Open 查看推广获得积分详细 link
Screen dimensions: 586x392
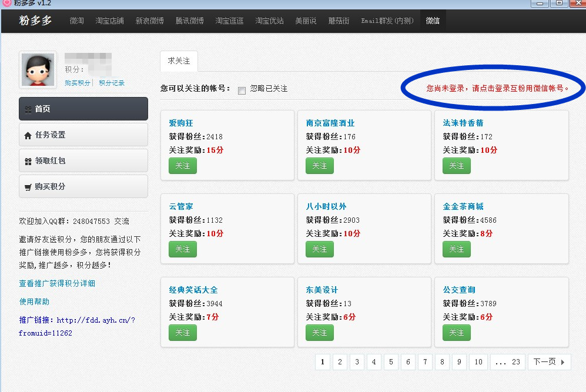coord(57,284)
